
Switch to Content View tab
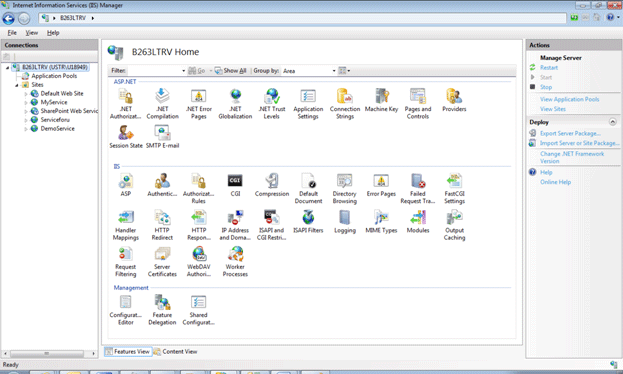175,351
